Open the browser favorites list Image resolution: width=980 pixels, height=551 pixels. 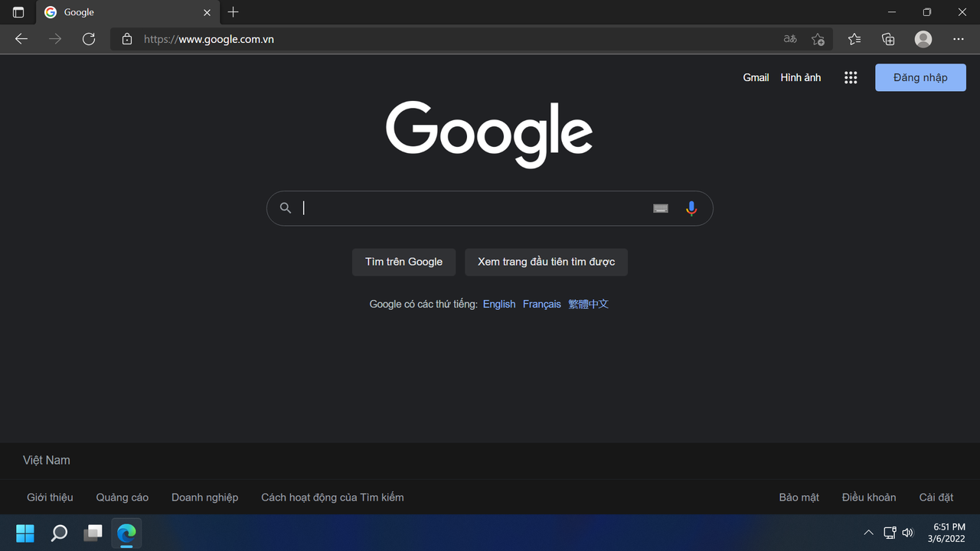pyautogui.click(x=854, y=39)
